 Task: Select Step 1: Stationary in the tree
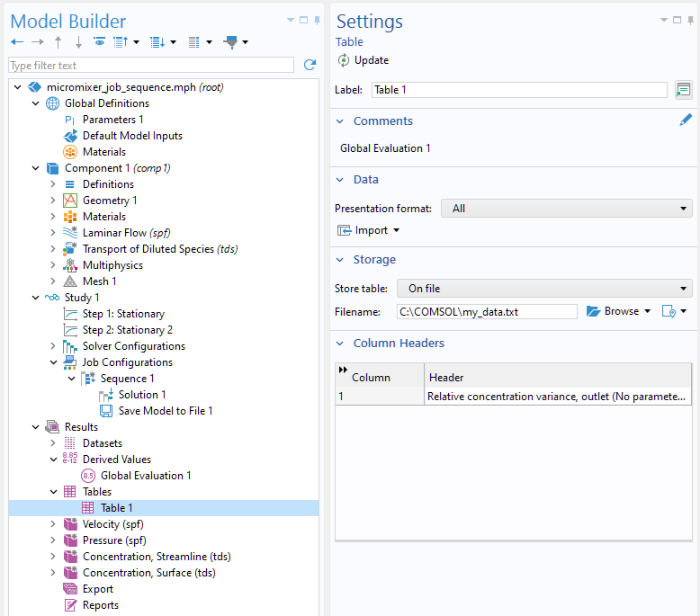[123, 314]
